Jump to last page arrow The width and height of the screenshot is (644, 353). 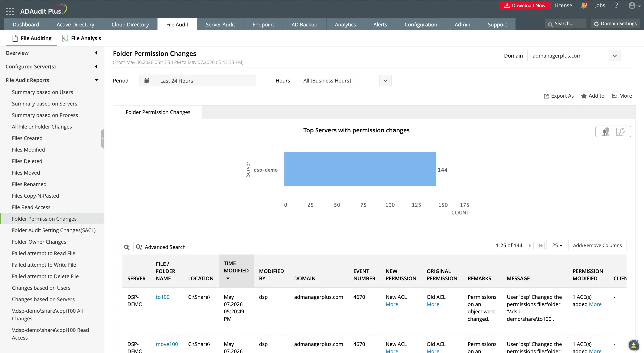(540, 246)
